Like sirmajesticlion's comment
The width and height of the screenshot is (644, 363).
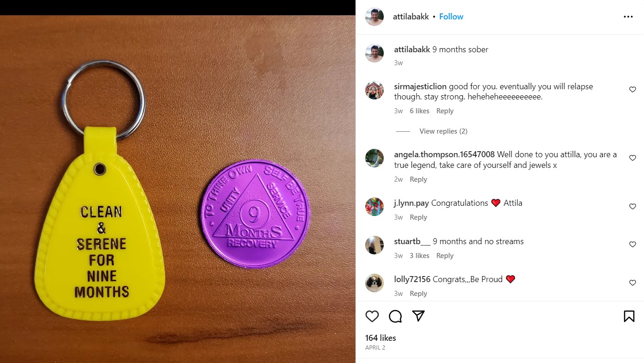point(632,90)
